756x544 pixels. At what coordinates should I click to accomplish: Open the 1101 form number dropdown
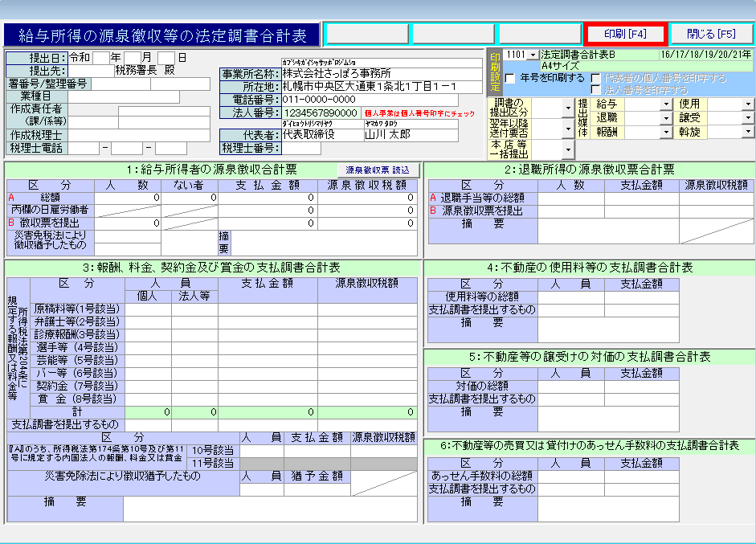click(x=533, y=55)
